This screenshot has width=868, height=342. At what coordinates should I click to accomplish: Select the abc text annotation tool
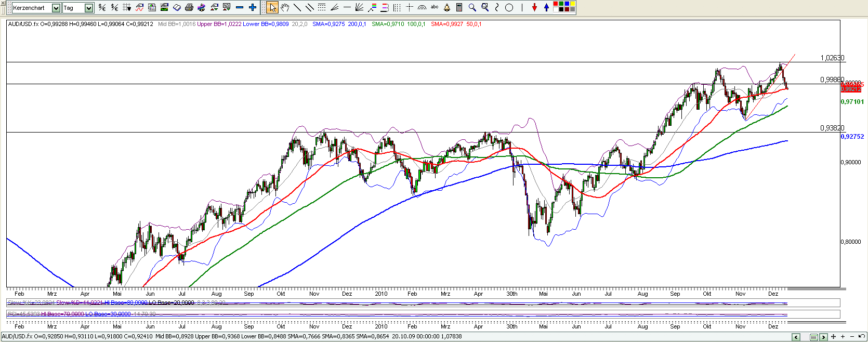[435, 7]
